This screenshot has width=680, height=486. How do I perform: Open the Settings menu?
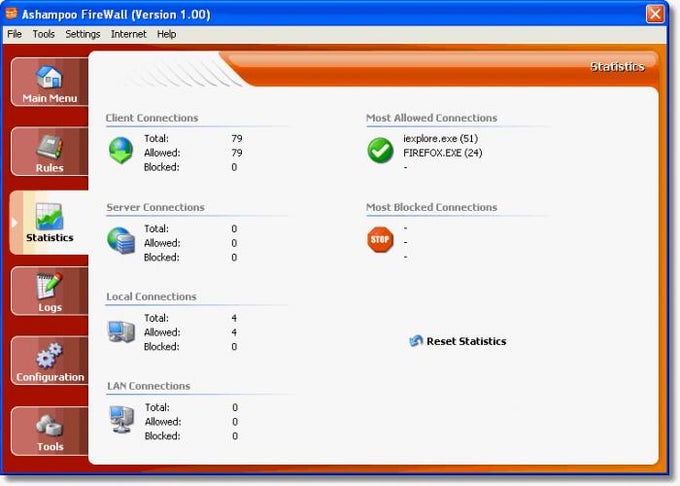(82, 34)
